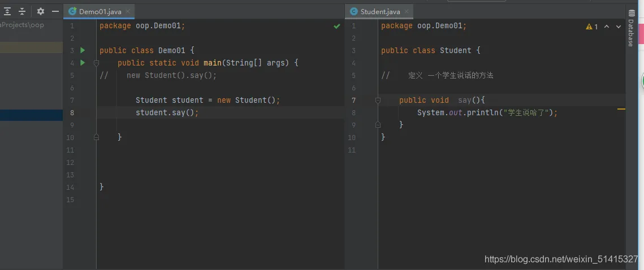The width and height of the screenshot is (644, 270).
Task: Select the dark blue highlighted project tree row
Action: 31,115
